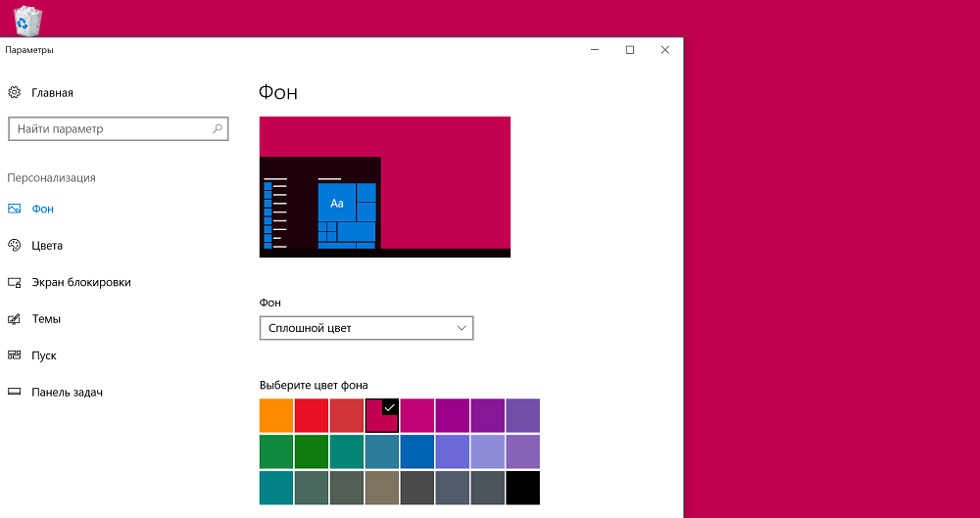Pick the light lavender swatch in second row
980x518 pixels.
coord(487,451)
